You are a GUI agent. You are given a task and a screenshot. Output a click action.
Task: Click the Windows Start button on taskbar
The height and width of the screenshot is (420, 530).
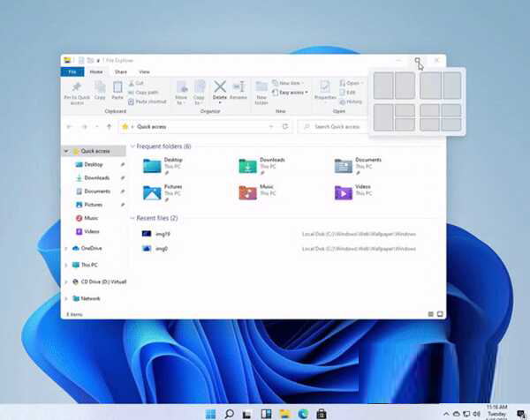tap(209, 413)
